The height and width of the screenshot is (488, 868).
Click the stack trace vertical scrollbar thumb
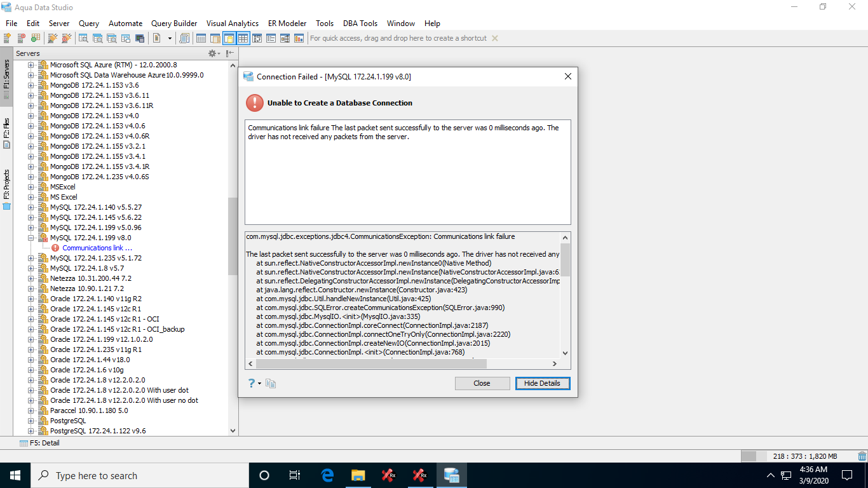click(566, 259)
